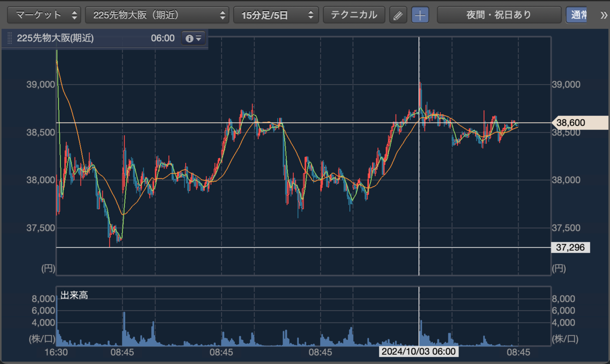Click the right-axis 8,000 volume label
The height and width of the screenshot is (364, 610).
click(564, 298)
